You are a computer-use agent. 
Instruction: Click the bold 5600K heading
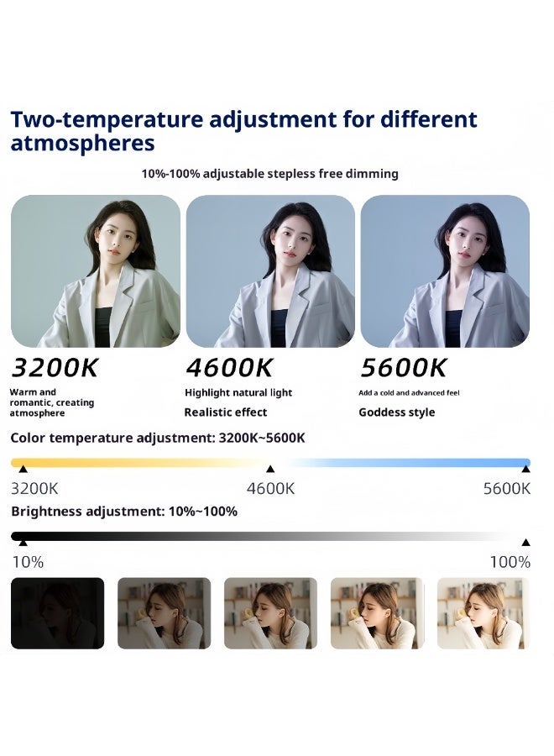pos(403,368)
